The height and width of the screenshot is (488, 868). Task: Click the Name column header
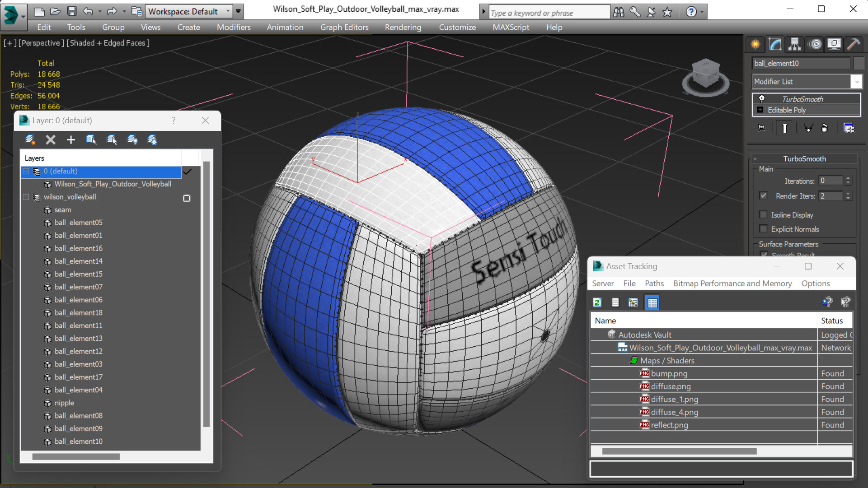tap(704, 321)
